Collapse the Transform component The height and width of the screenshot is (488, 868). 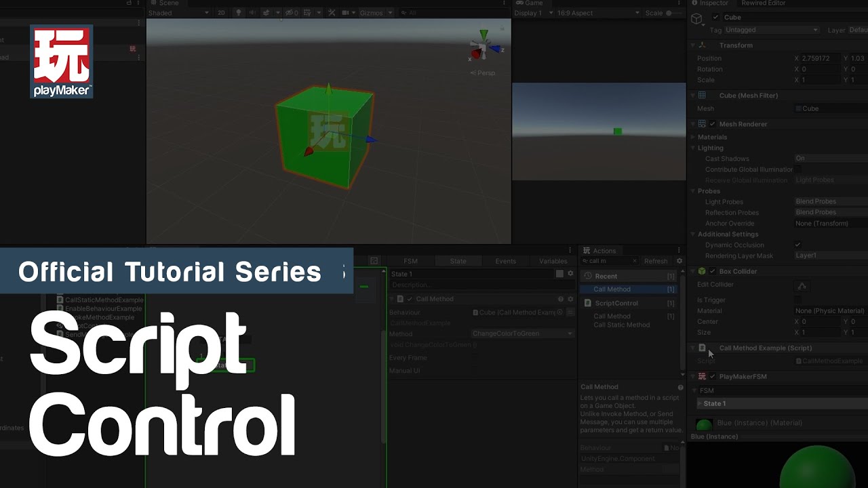[x=692, y=45]
